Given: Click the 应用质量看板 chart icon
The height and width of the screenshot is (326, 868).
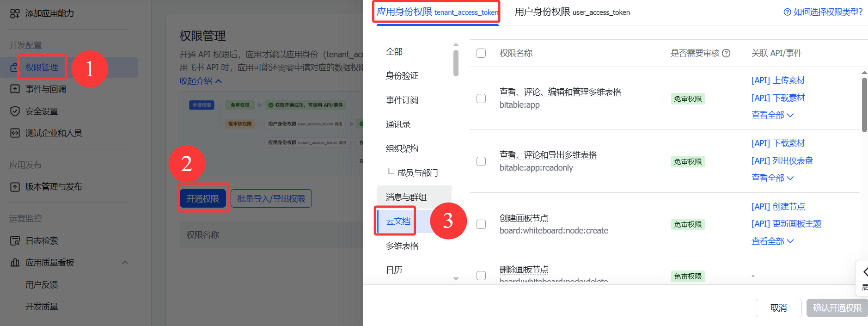Looking at the screenshot, I should (x=15, y=263).
